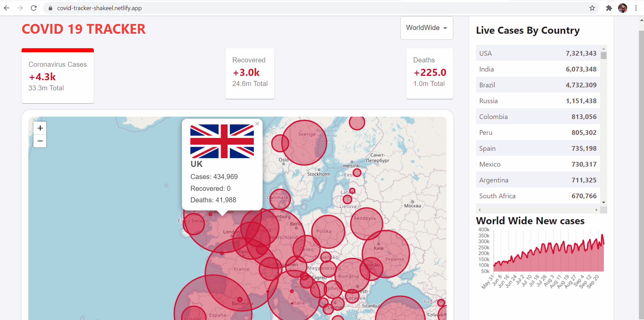The image size is (644, 320).
Task: Click the Live Cases By Country heading
Action: point(528,30)
